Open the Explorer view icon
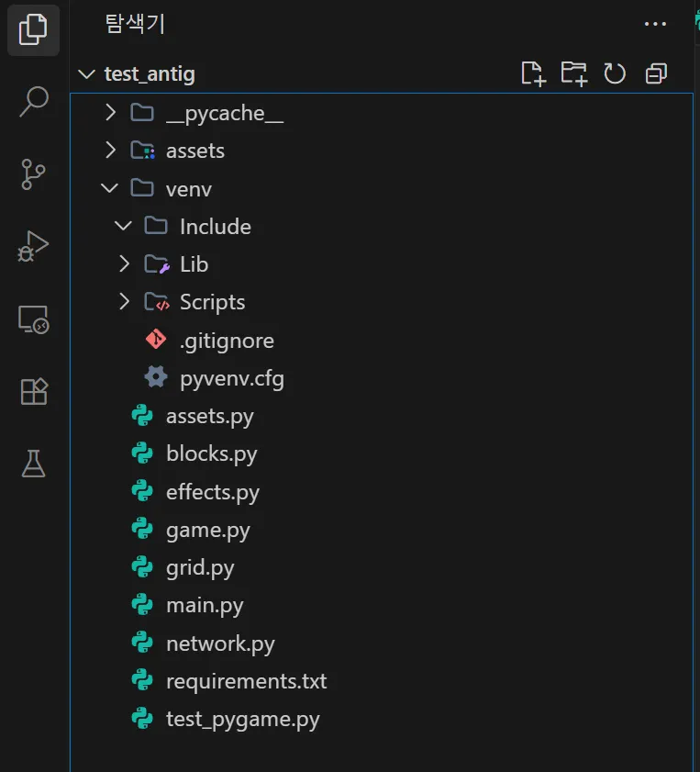The height and width of the screenshot is (772, 700). coord(33,29)
